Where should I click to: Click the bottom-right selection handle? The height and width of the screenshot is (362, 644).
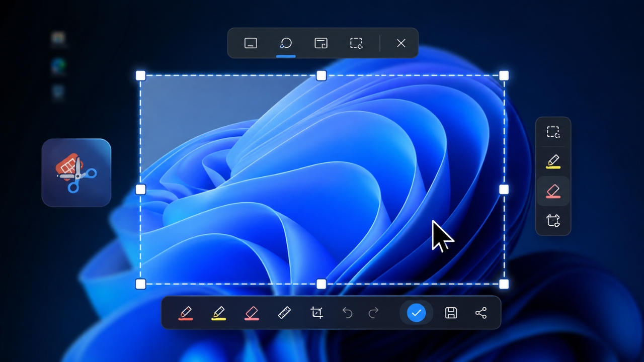(x=504, y=284)
